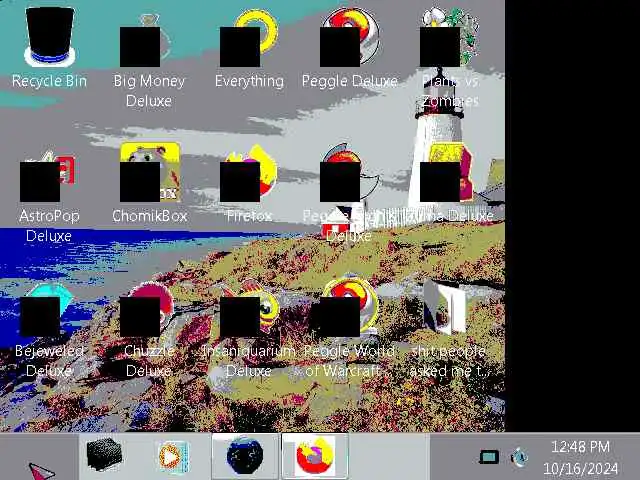
Task: Select the Recycle Bin top hat icon
Action: (50, 37)
